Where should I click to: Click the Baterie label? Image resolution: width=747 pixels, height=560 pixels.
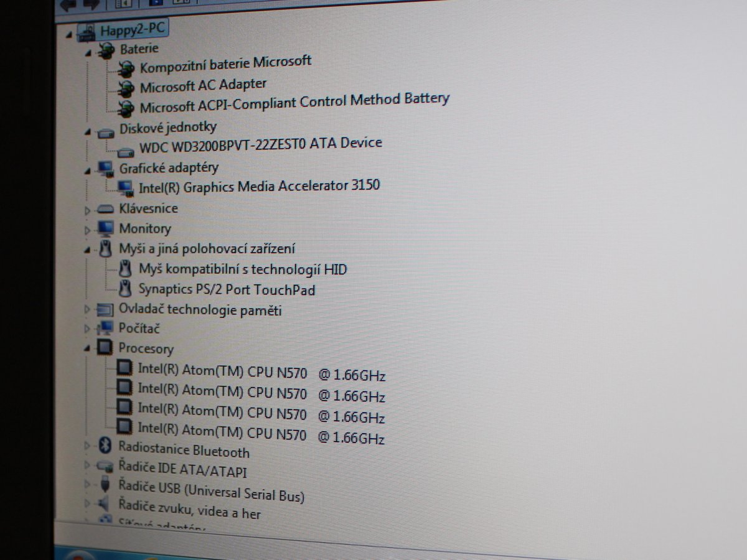click(139, 49)
